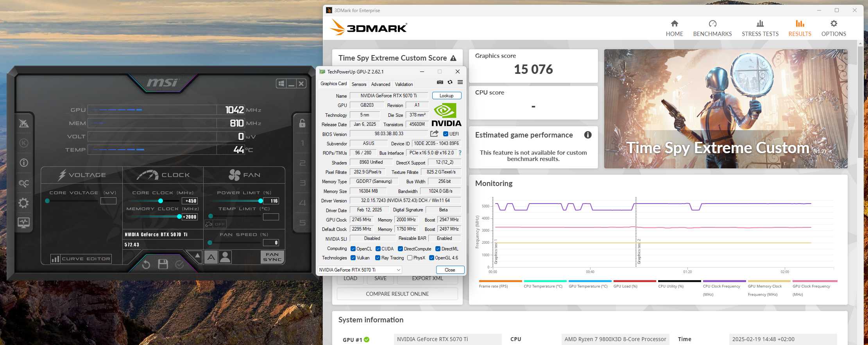Screen dimensions: 868x345
Task: Apply Afterburner settings with checkmark icon
Action: coord(179,265)
